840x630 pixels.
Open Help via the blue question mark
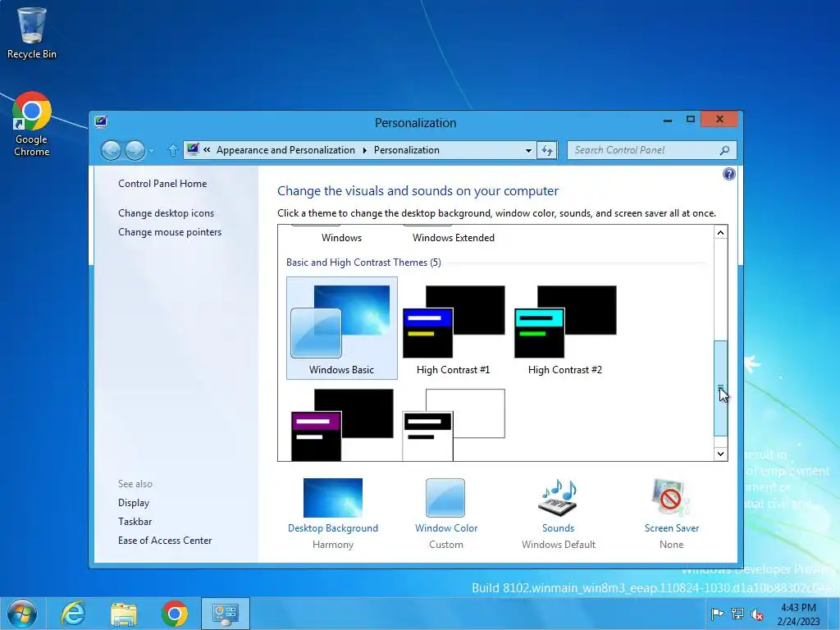[x=728, y=174]
